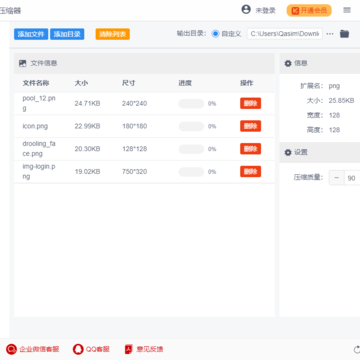Click 开通会员 membership button

tap(309, 11)
